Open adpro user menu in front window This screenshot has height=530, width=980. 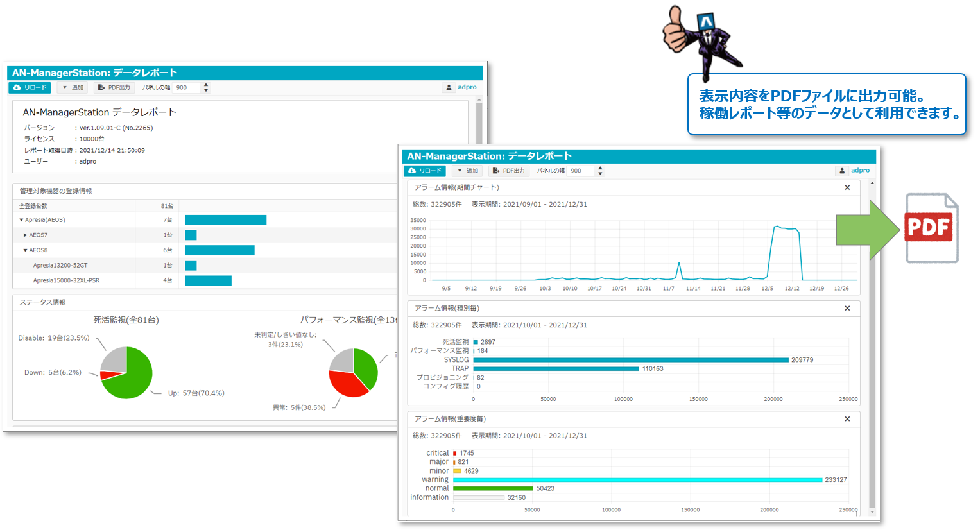(x=861, y=171)
